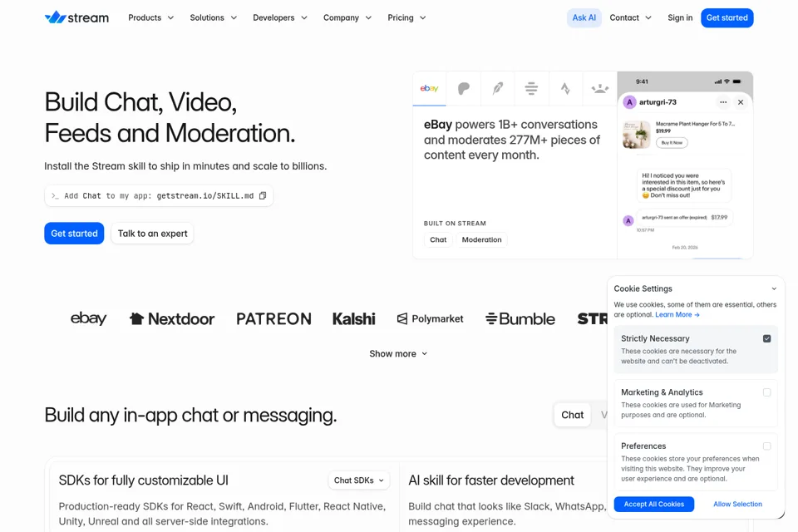This screenshot has width=798, height=532.
Task: Select the eBay logo tab in showcase
Action: (x=429, y=89)
